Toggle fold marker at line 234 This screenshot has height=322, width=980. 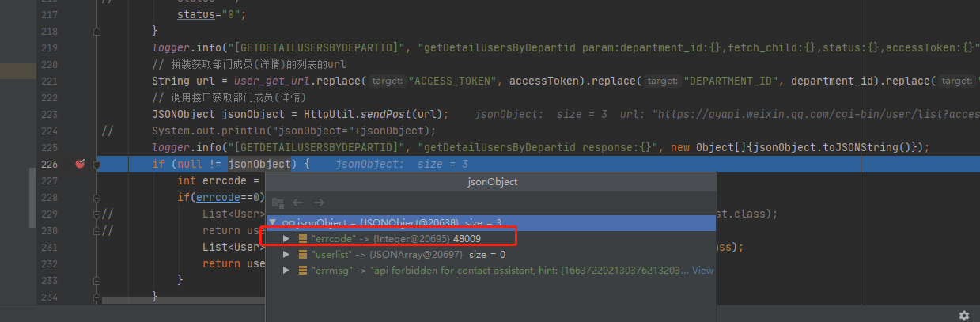tap(96, 297)
